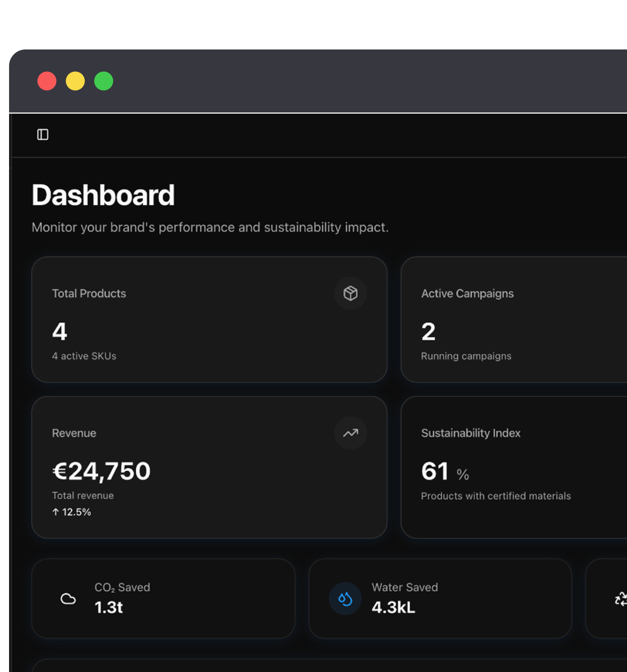Click the 4.3kL water value
Viewport: 627px width, 672px height.
394,608
